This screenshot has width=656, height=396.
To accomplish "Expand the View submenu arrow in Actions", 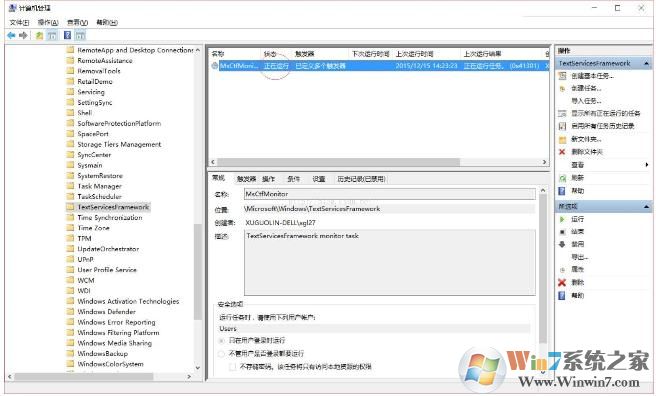I will click(647, 165).
